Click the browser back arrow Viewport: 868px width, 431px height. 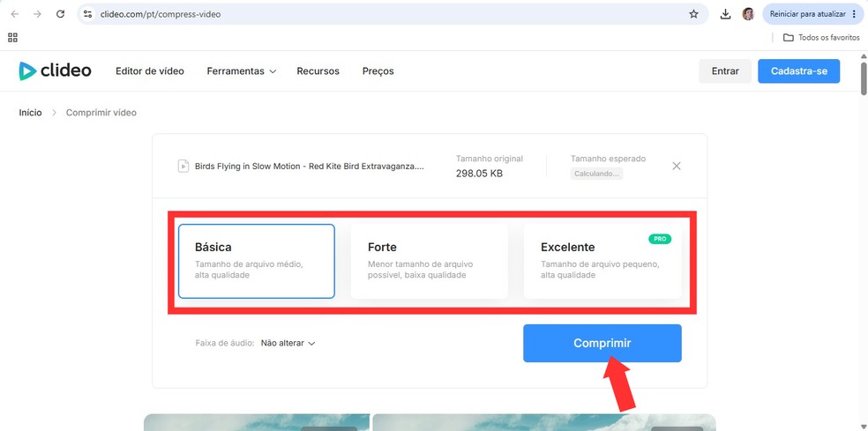tap(14, 14)
